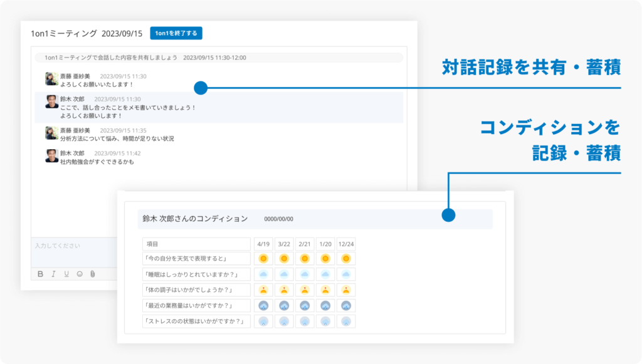The image size is (642, 364).
Task: Click the 鈴木 次郎さんのコンディション header
Action: 195,219
